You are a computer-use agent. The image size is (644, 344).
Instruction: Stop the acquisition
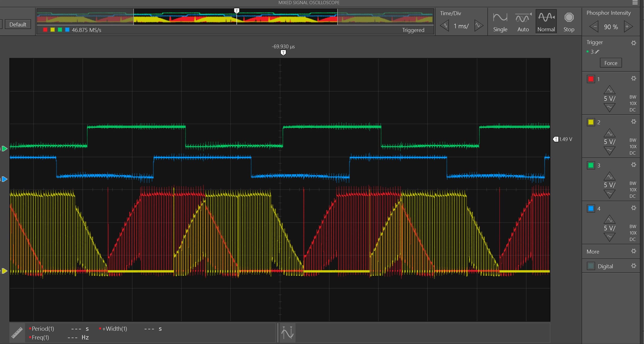(569, 22)
